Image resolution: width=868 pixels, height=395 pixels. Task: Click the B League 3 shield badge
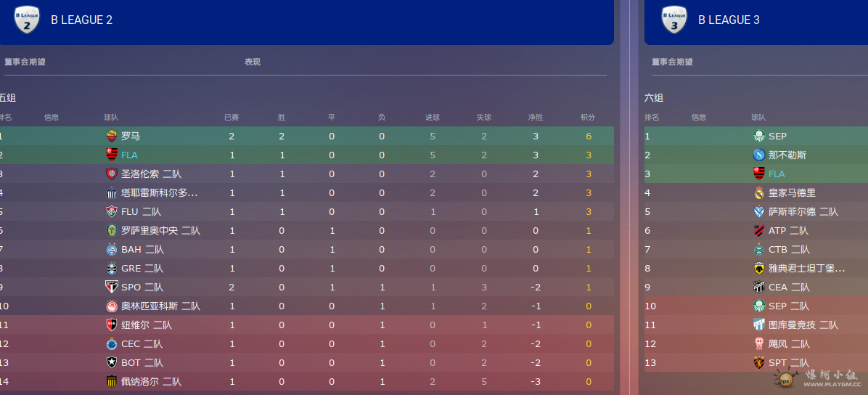(x=673, y=20)
